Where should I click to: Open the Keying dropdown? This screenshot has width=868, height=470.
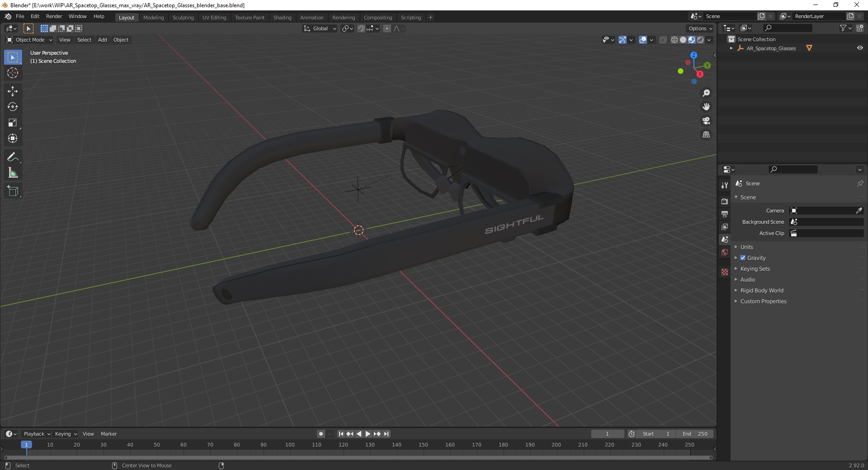coord(66,434)
